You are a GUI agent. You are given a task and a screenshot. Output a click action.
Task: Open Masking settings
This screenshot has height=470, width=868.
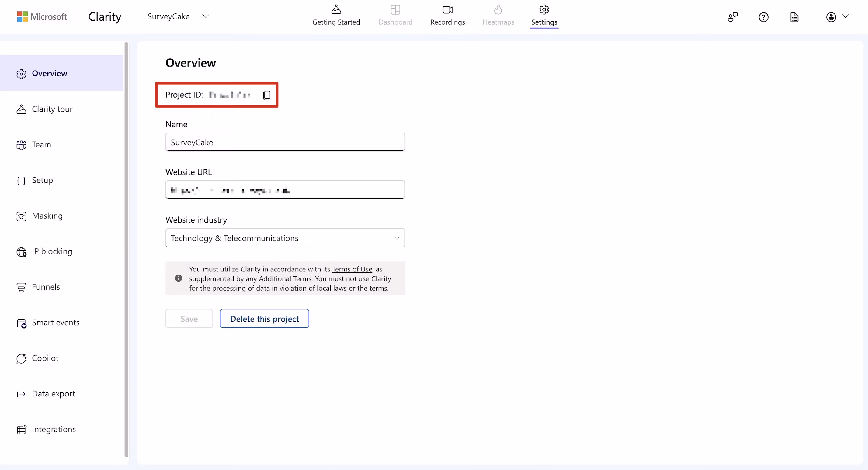[62, 216]
